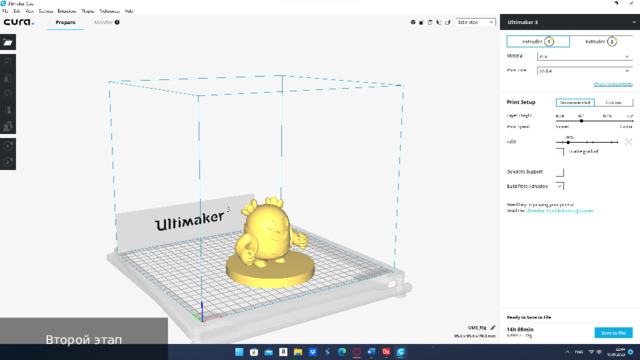Select the Move tool in left toolbar
The image size is (640, 360).
point(8,62)
